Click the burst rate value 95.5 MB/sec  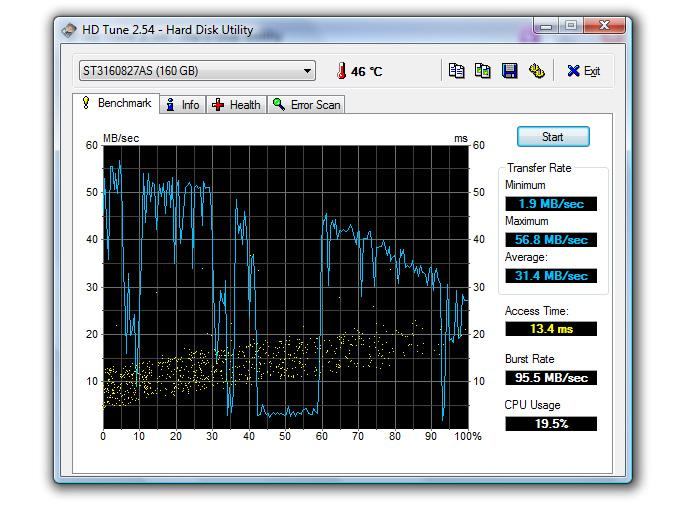point(551,378)
